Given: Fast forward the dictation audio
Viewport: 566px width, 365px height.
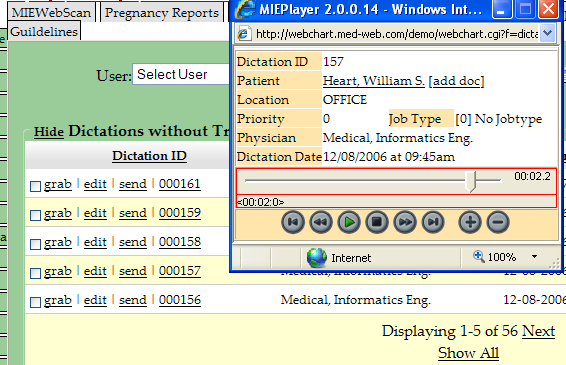Looking at the screenshot, I should click(405, 222).
